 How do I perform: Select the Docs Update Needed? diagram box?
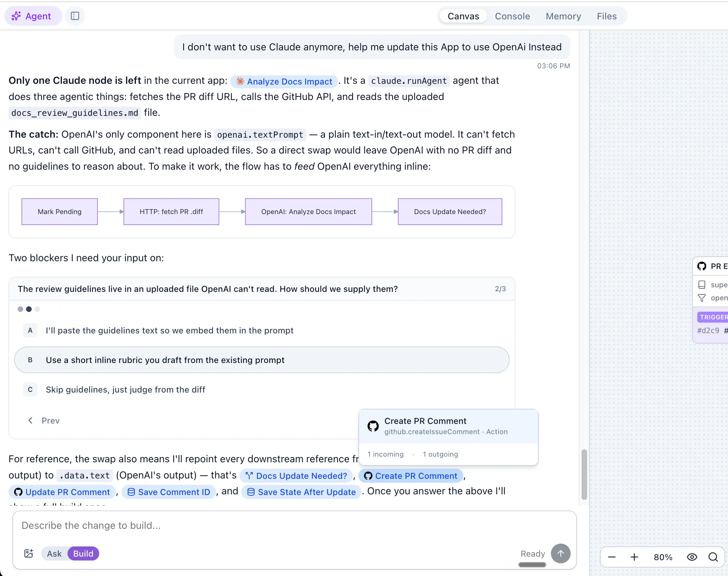pos(450,212)
